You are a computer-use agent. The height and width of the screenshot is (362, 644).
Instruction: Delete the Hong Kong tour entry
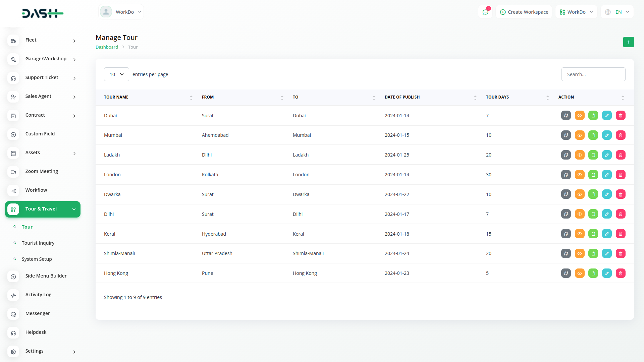pyautogui.click(x=621, y=273)
